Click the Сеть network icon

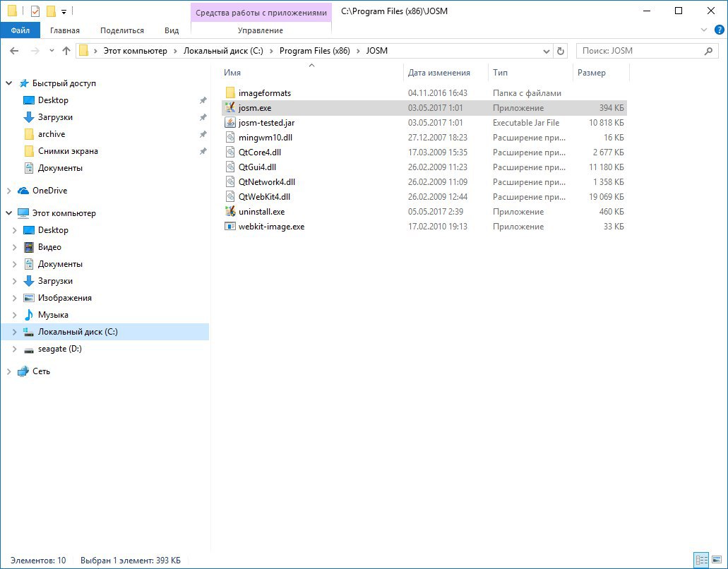click(x=23, y=371)
